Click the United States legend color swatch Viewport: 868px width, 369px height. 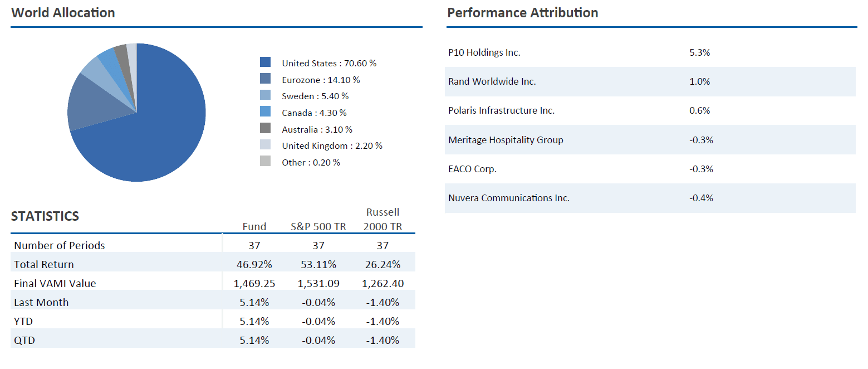pyautogui.click(x=265, y=62)
